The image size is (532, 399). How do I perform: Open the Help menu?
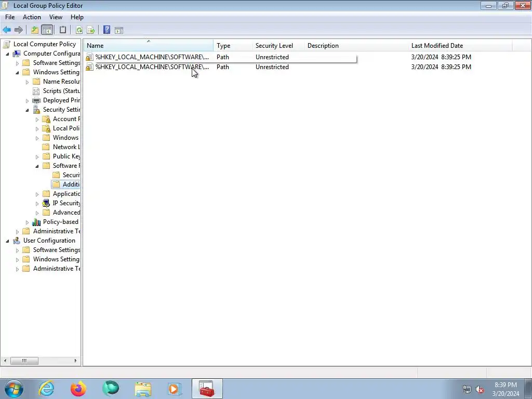coord(77,17)
